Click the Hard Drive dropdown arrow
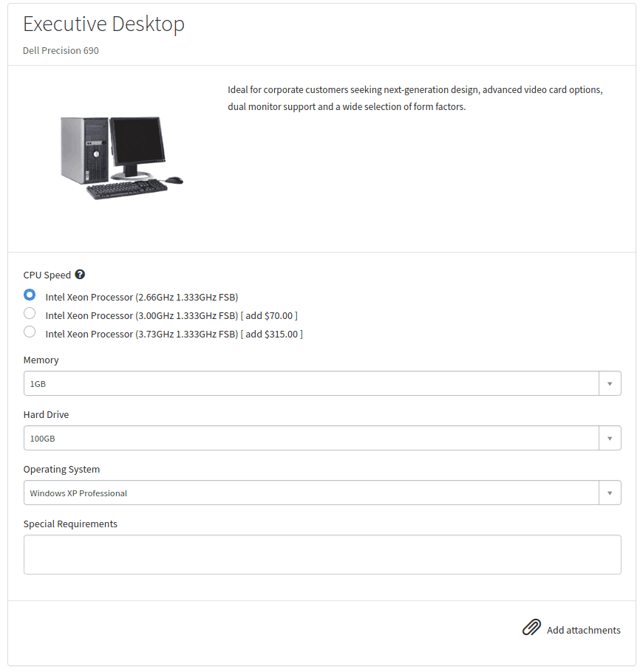Viewport: 640px width, 672px height. [x=610, y=438]
